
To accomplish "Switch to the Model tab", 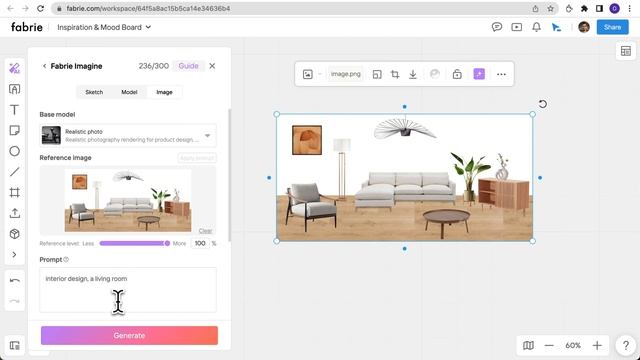I will (129, 92).
